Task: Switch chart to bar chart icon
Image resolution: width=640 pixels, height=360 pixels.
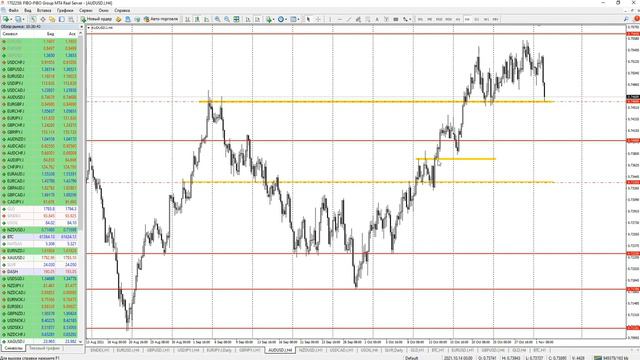Action: click(187, 19)
